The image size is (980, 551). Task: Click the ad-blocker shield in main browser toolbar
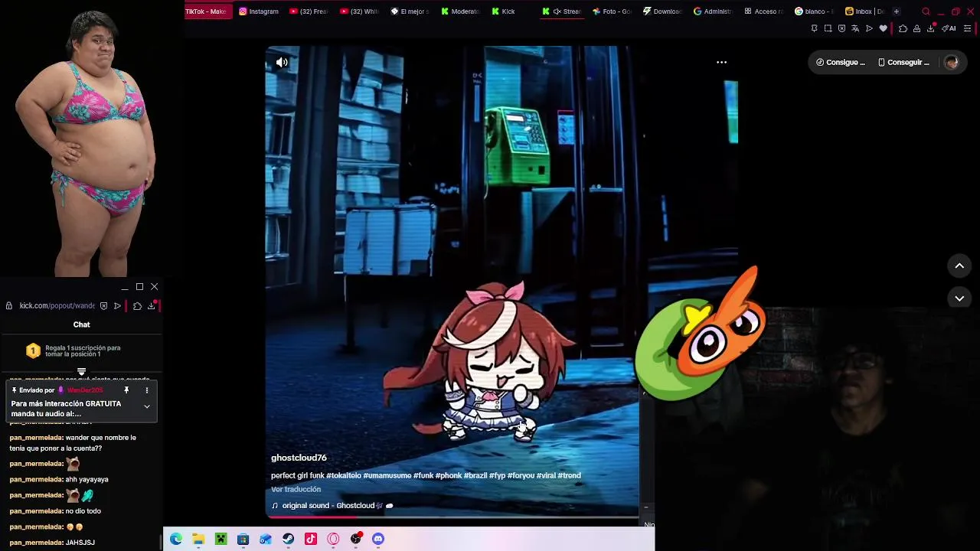[841, 28]
